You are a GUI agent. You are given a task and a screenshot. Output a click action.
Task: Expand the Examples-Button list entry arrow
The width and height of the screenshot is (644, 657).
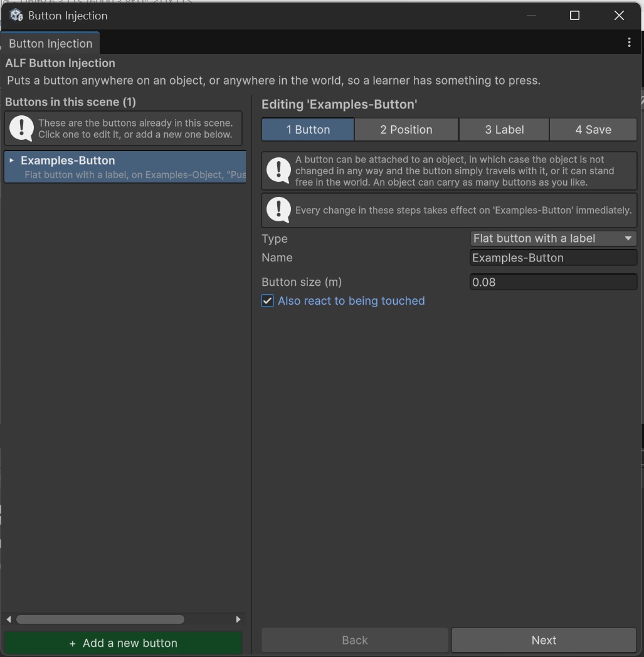pos(12,160)
